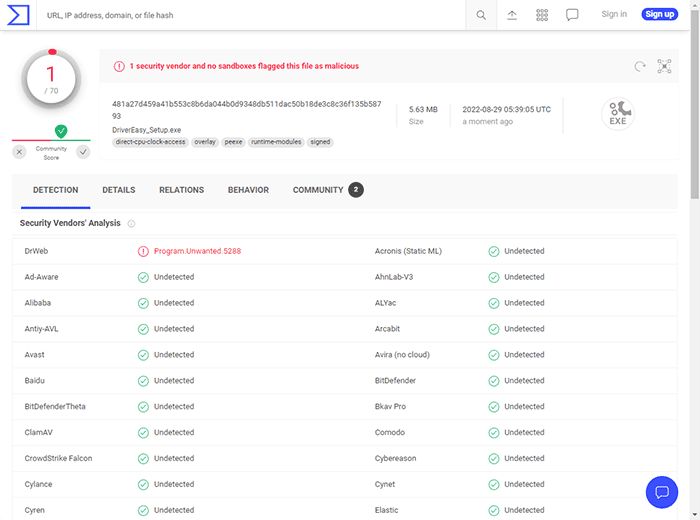Click the BitDefenderTheta vendor name
700x520 pixels.
[55, 406]
